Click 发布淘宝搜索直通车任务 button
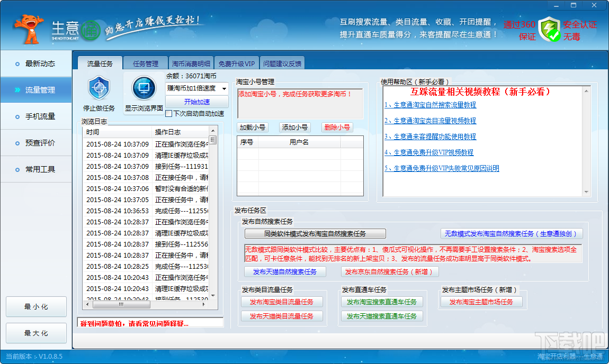The width and height of the screenshot is (609, 364). click(x=382, y=302)
